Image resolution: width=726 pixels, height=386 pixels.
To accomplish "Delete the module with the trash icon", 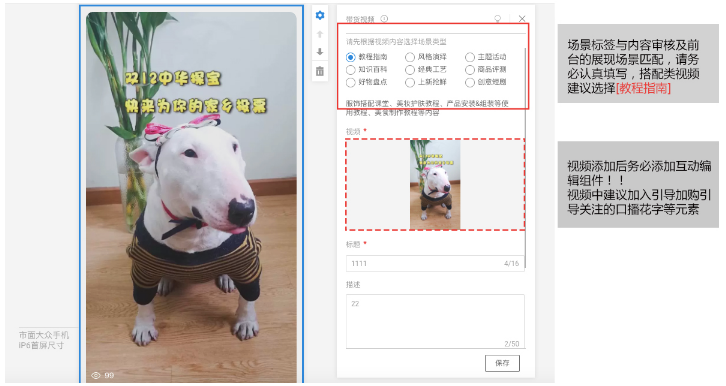I will tap(320, 71).
